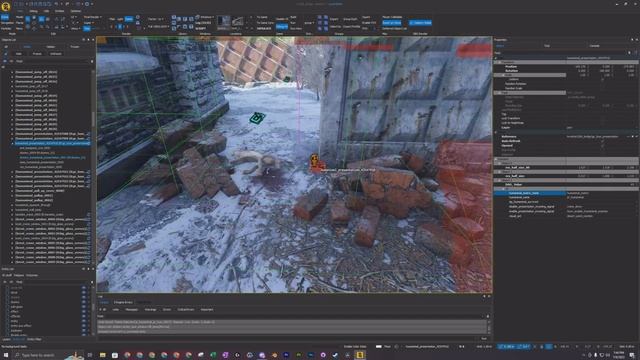Collapse the selected blue Objects List tree row
Screen dimensions: 640x360
click(12, 144)
